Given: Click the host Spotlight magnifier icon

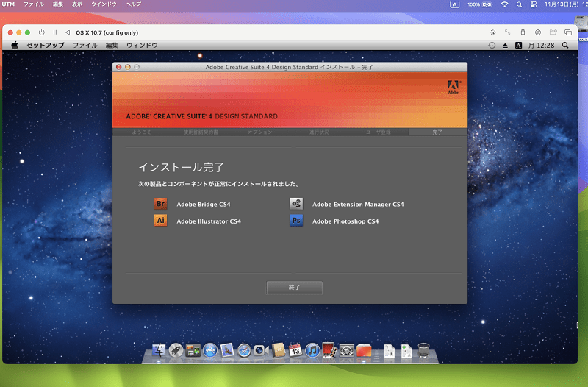Looking at the screenshot, I should point(520,4).
